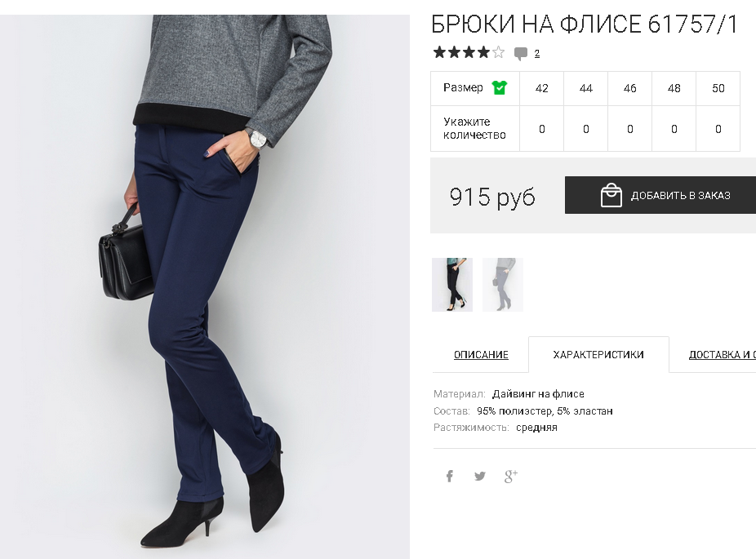Open the 2 reviews link
This screenshot has width=756, height=559.
536,54
